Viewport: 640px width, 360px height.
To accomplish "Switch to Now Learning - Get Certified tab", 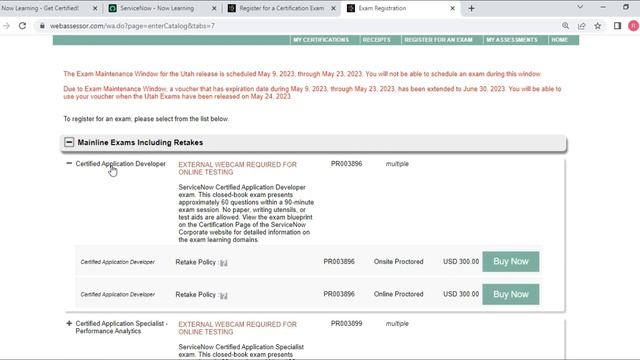I will (x=41, y=8).
